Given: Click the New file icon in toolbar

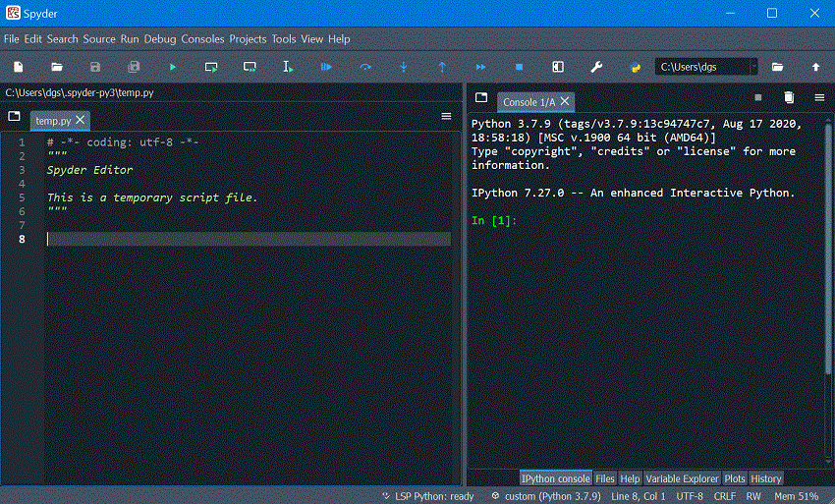Looking at the screenshot, I should (18, 67).
